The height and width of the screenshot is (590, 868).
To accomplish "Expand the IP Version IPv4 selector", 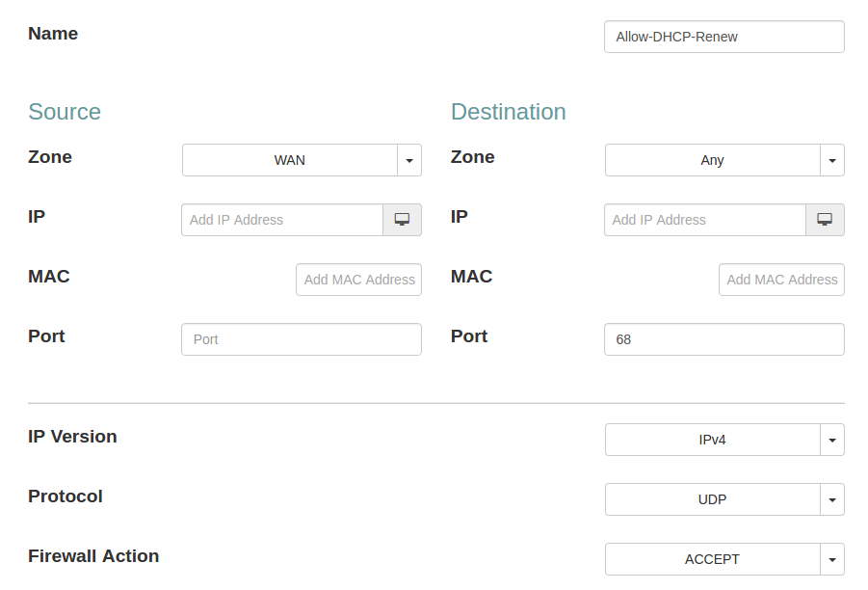I will coord(712,440).
